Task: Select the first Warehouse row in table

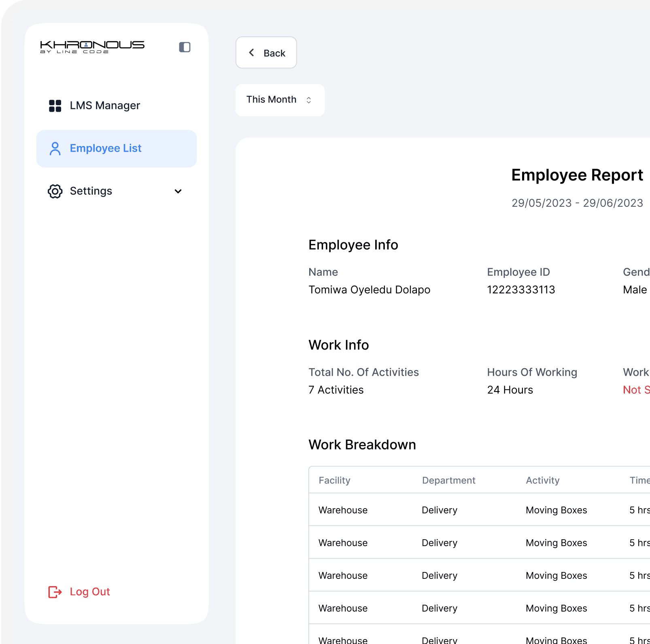Action: 343,510
